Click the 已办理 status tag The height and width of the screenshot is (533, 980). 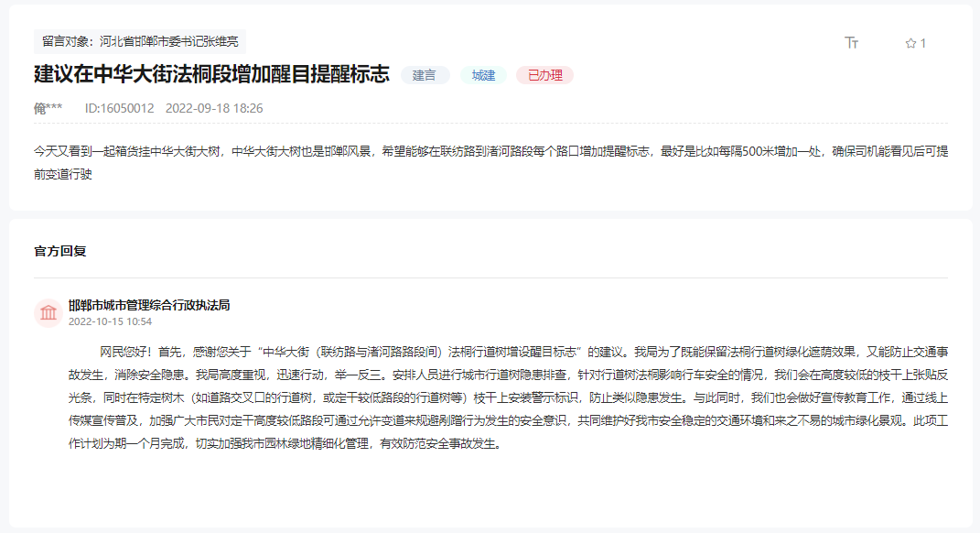[545, 75]
